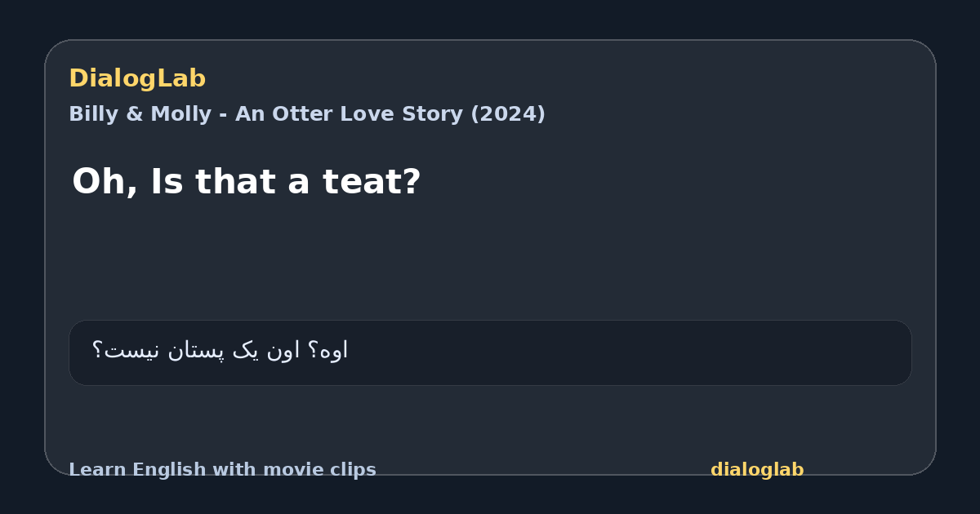Select the Persian word "نیست؟" in the translation
The height and width of the screenshot is (514, 980).
pos(127,351)
